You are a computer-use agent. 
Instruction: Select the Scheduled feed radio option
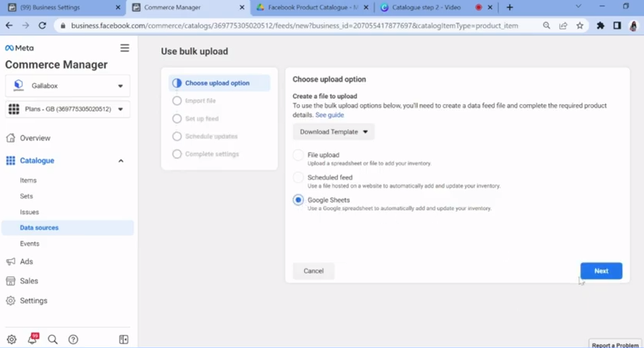[x=298, y=178]
